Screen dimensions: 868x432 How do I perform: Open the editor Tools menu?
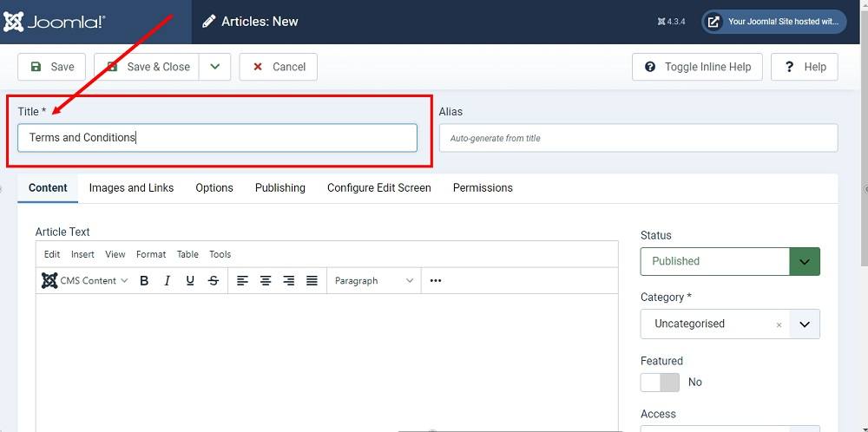[220, 254]
